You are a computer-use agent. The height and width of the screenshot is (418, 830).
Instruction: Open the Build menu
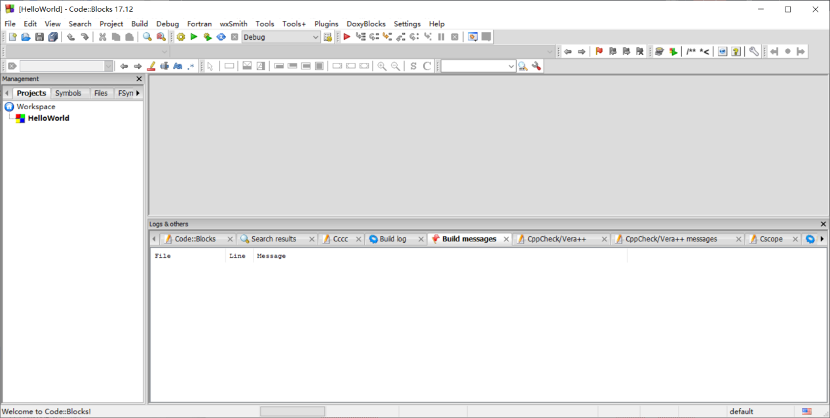click(140, 24)
